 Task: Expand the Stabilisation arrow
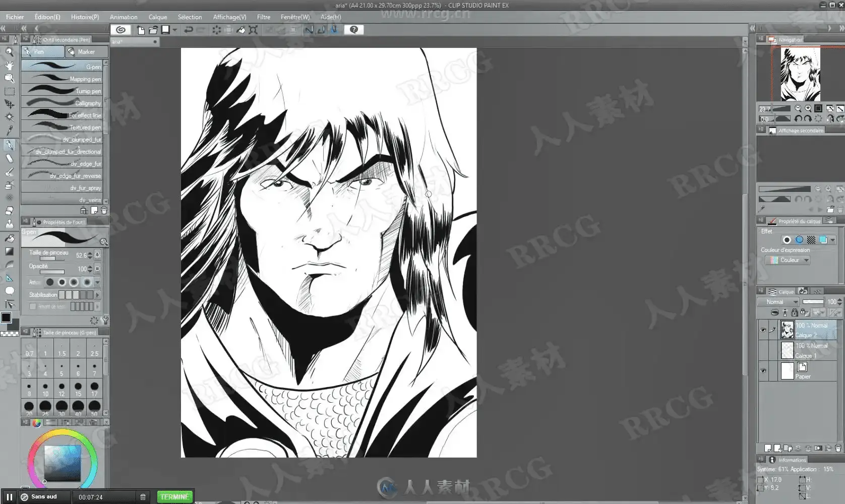[98, 295]
